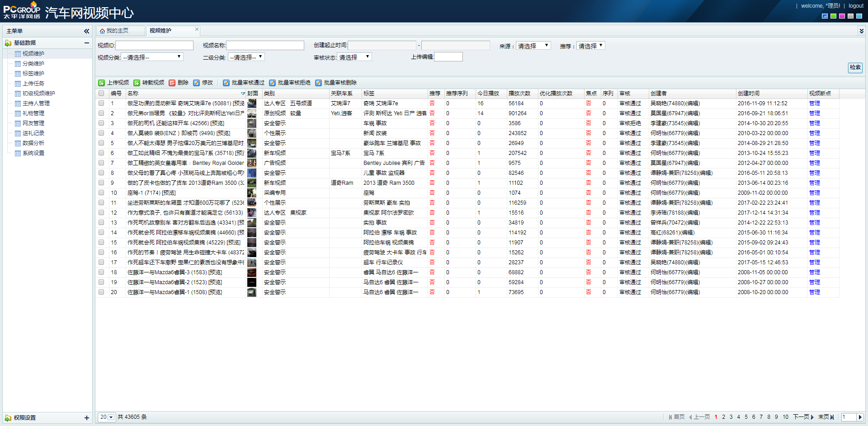Click the 视频名称 input field
Image resolution: width=868 pixels, height=426 pixels.
tap(265, 46)
